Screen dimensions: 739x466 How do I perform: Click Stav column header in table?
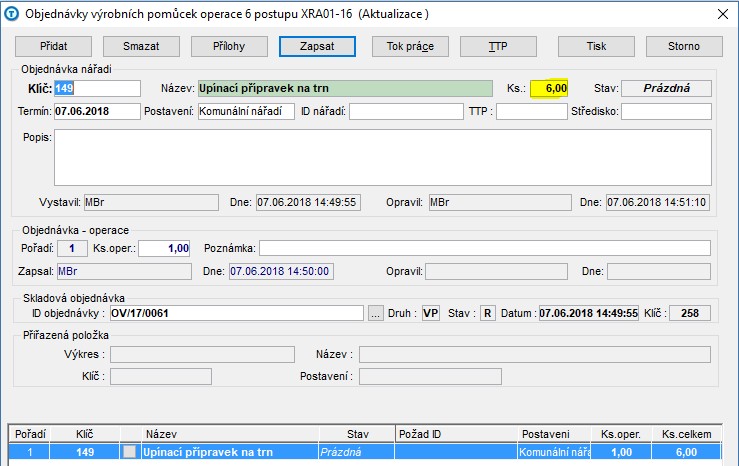pos(357,434)
